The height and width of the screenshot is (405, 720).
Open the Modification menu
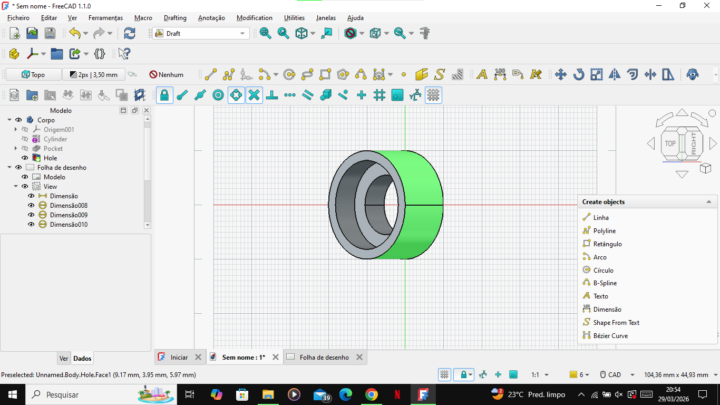254,17
